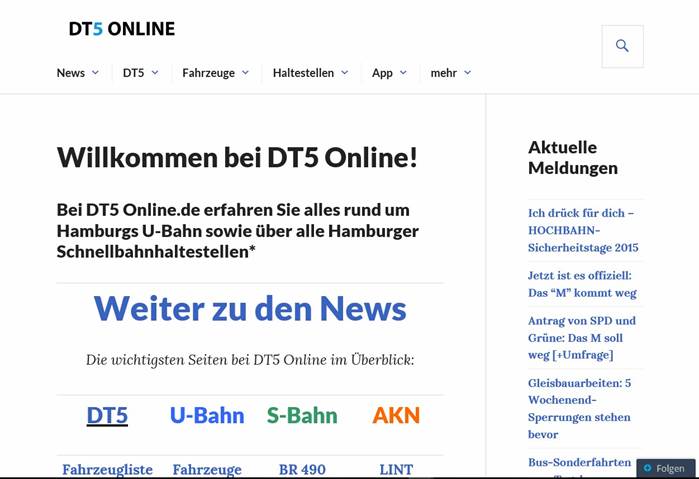Click the 'Bei DT5 Online.de erfahren Sie' subheading
The image size is (699, 479).
(x=238, y=231)
